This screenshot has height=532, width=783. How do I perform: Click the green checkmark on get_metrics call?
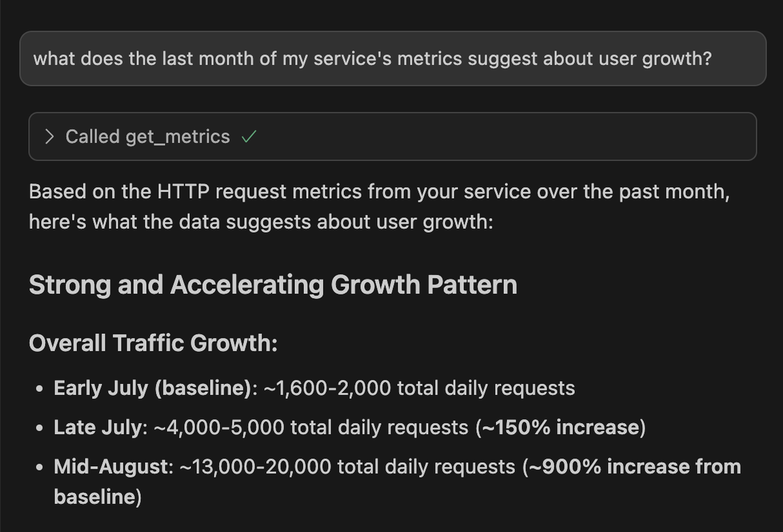pos(250,136)
